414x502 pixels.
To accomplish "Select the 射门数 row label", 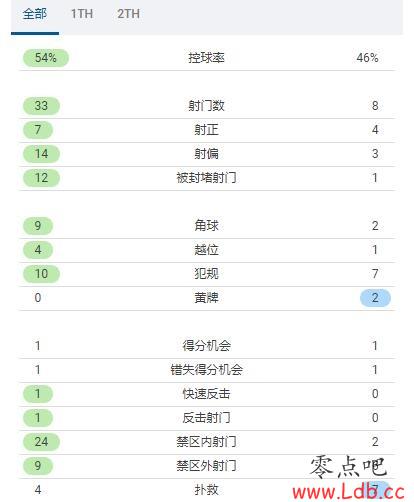I will pyautogui.click(x=206, y=106).
